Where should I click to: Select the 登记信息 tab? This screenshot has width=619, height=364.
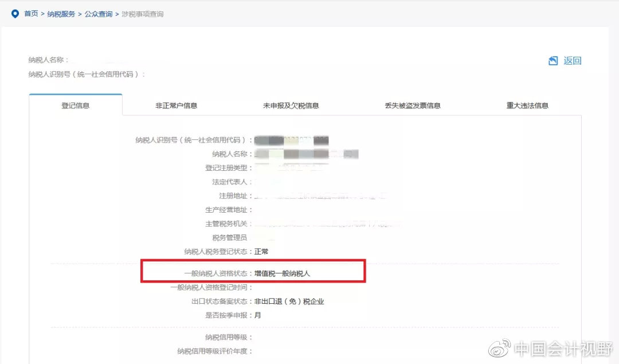75,105
